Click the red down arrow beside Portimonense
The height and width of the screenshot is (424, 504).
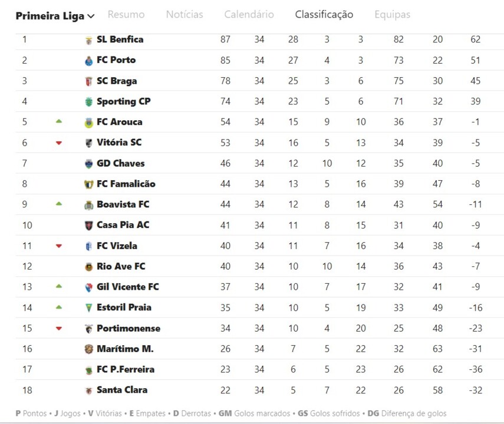[x=59, y=329]
